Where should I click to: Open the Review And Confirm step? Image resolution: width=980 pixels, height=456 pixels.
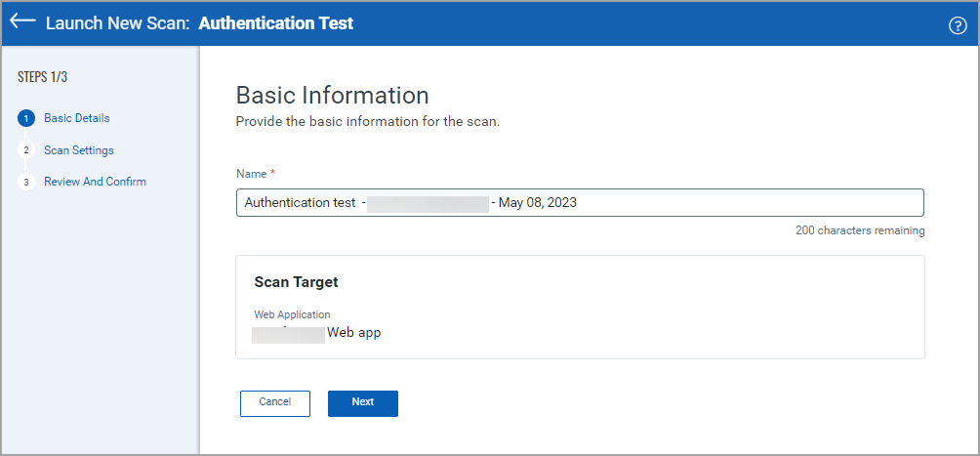[95, 182]
